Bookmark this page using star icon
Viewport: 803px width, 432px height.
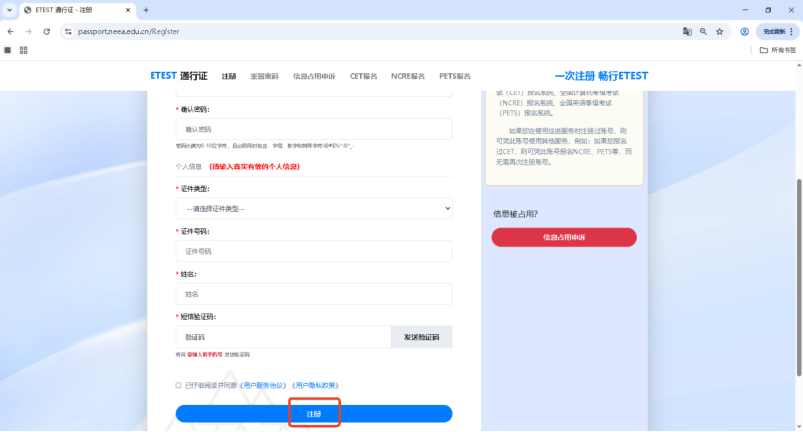click(x=719, y=31)
